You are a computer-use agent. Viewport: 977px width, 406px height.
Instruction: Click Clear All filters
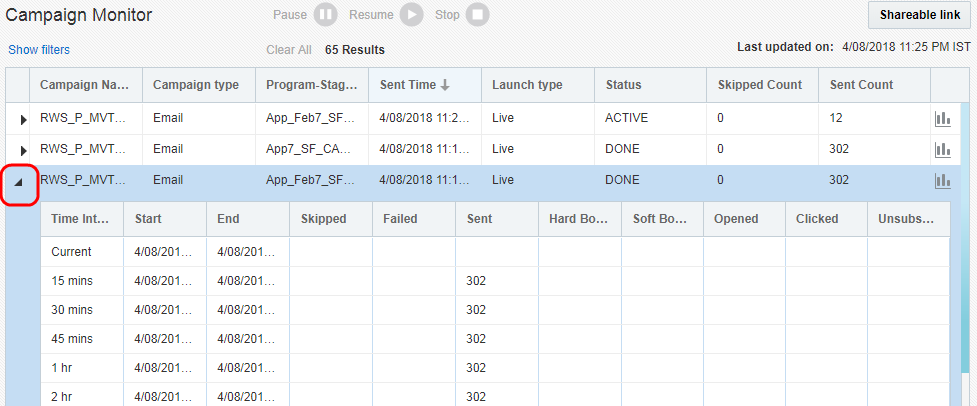(x=289, y=50)
